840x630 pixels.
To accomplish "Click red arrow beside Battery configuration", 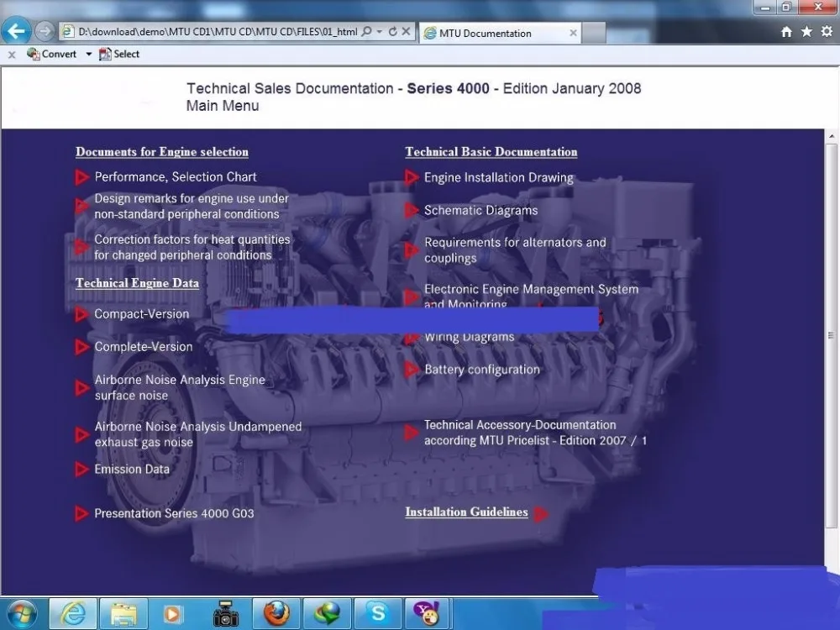I will (412, 369).
